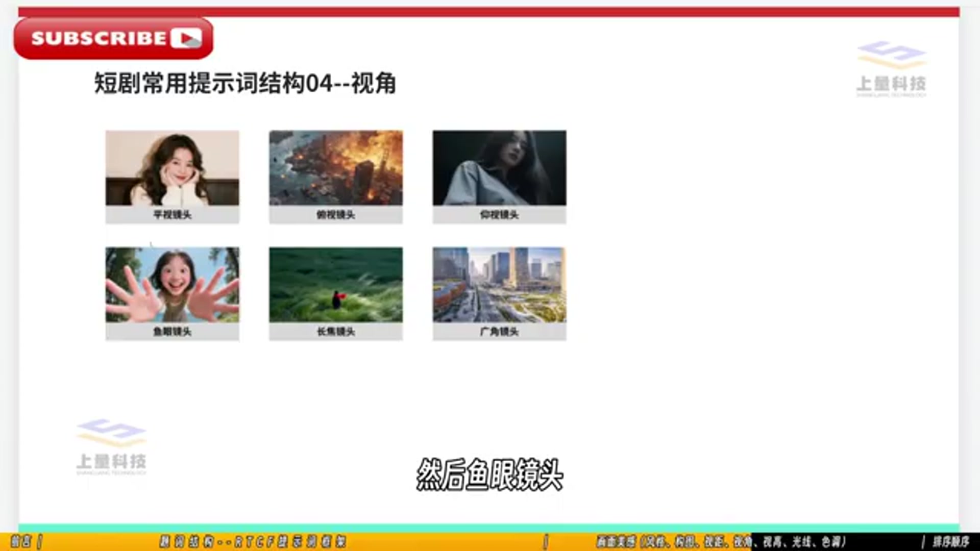
Task: Jump to the 画面美感 chapter segment
Action: coord(721,541)
